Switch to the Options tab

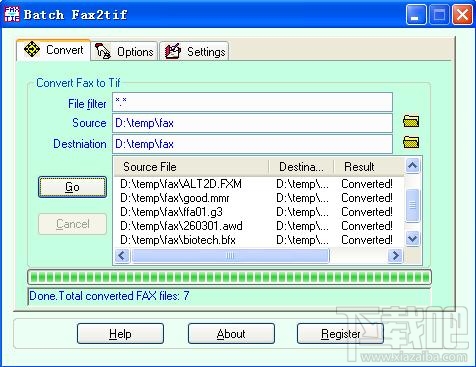pos(124,52)
